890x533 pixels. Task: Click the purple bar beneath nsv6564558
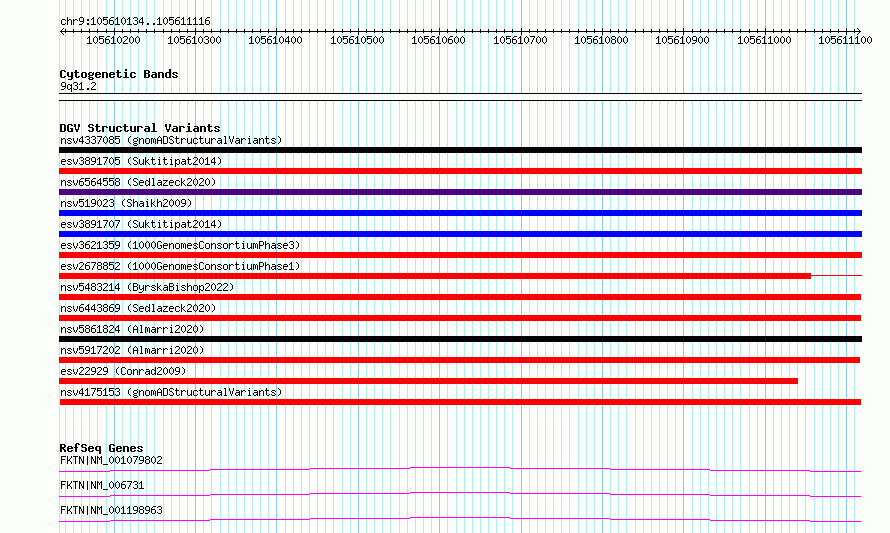tap(460, 192)
